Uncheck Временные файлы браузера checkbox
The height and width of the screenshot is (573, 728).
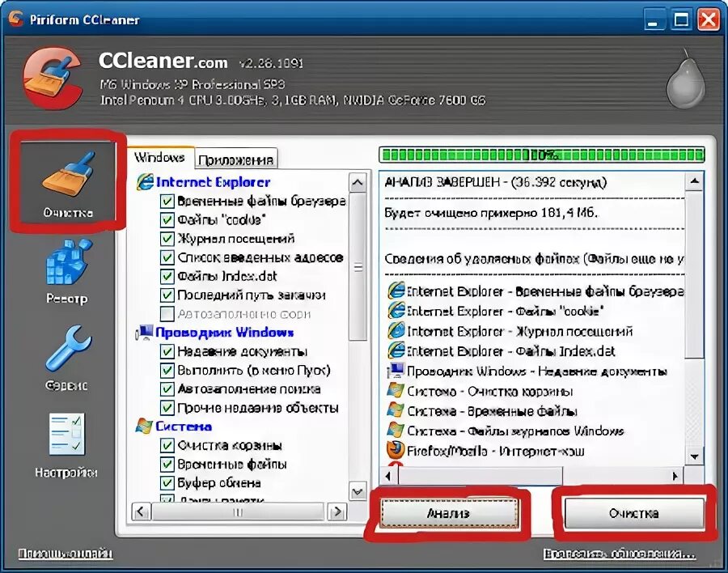(x=167, y=202)
